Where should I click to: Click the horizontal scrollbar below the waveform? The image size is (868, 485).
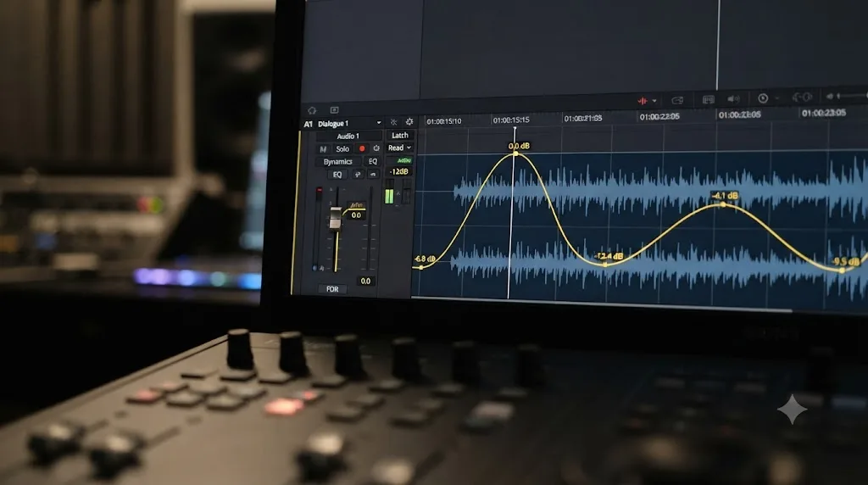point(603,304)
